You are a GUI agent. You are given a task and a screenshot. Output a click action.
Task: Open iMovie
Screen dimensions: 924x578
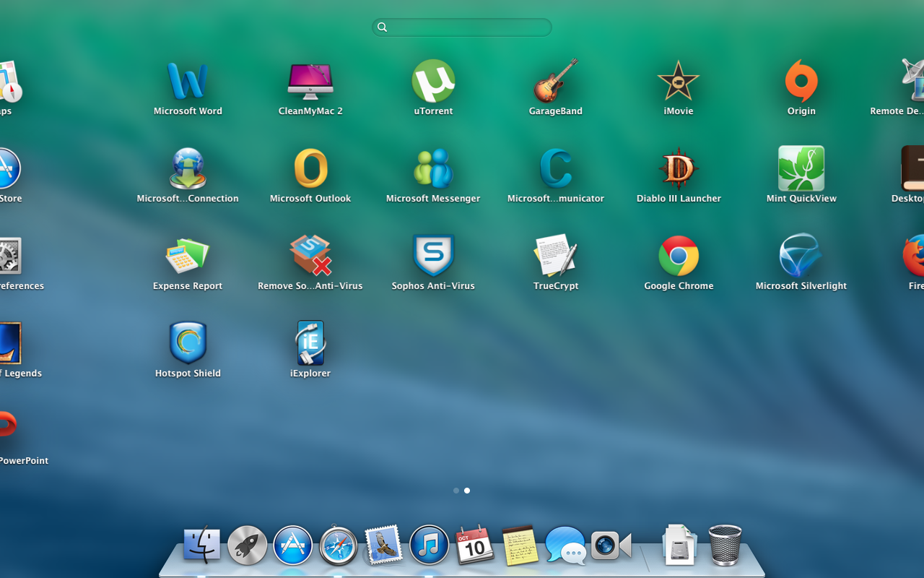[x=679, y=81]
